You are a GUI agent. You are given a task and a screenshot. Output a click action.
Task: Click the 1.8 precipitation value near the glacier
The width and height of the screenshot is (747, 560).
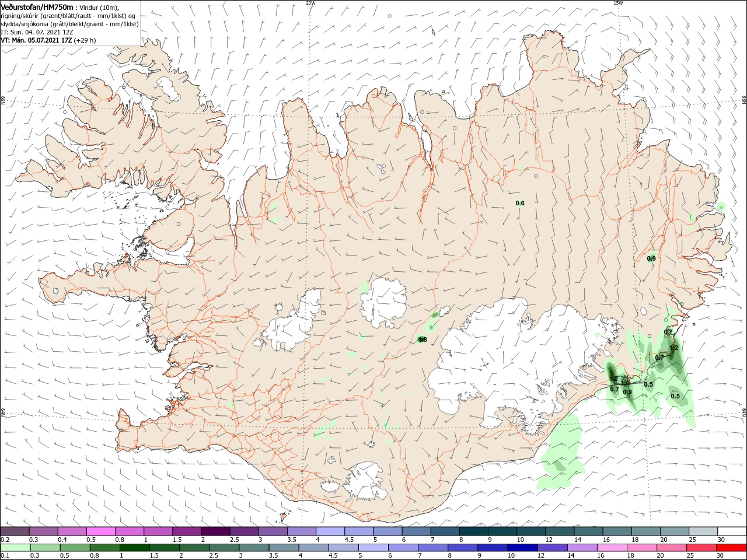click(x=423, y=339)
